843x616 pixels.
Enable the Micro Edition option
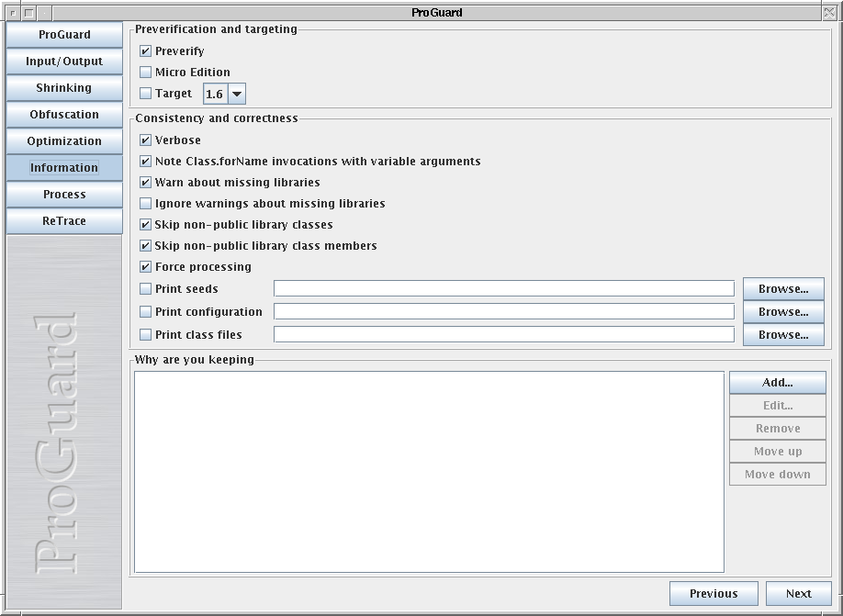tap(145, 73)
